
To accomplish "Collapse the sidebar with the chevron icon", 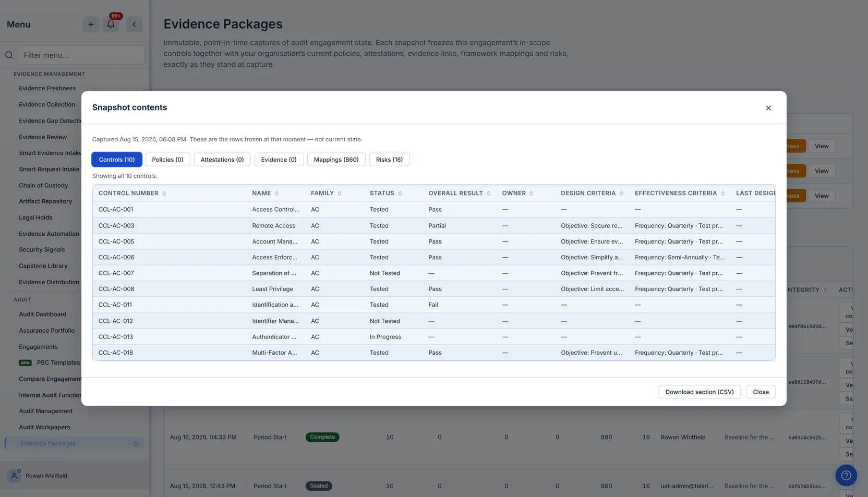I will [134, 24].
